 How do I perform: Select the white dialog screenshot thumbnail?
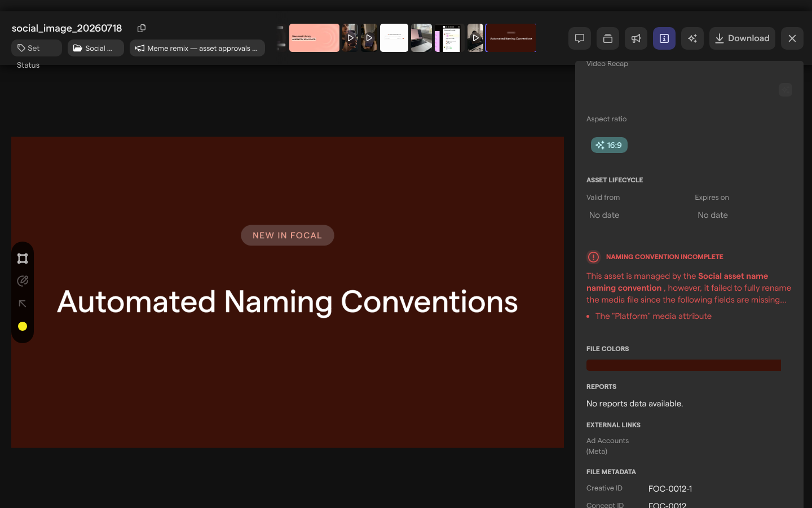point(394,38)
